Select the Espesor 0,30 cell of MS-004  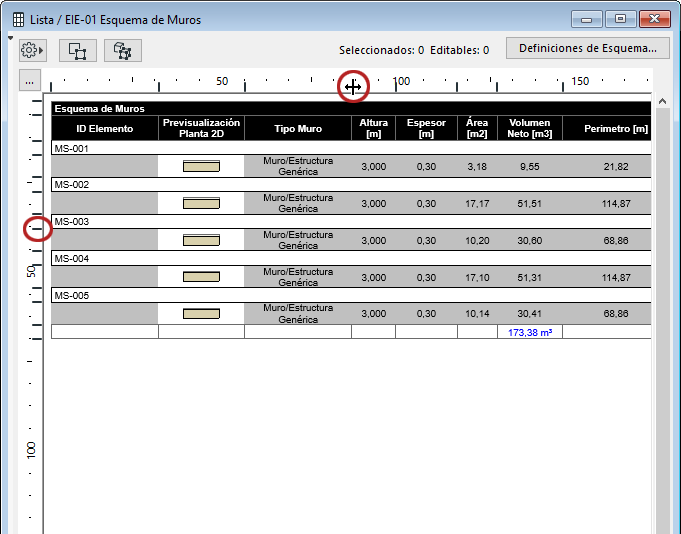pos(426,277)
